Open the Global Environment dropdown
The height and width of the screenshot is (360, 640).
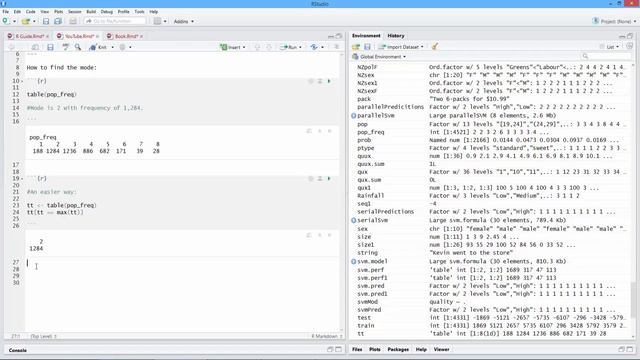(379, 57)
